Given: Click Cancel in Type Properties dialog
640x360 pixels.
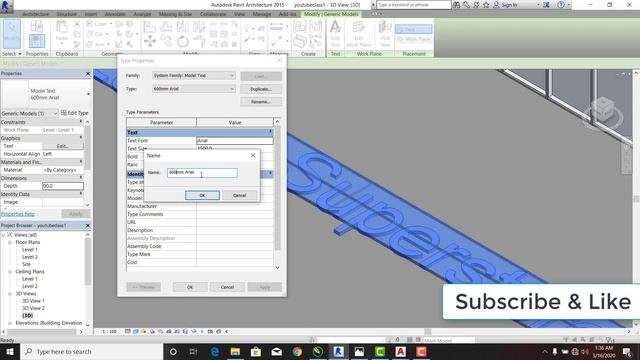Looking at the screenshot, I should pyautogui.click(x=227, y=287).
